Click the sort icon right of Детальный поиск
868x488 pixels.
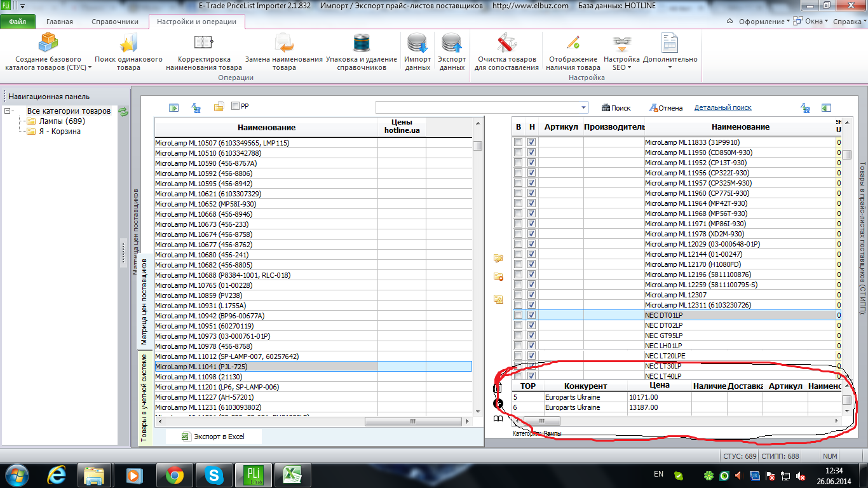pyautogui.click(x=805, y=108)
